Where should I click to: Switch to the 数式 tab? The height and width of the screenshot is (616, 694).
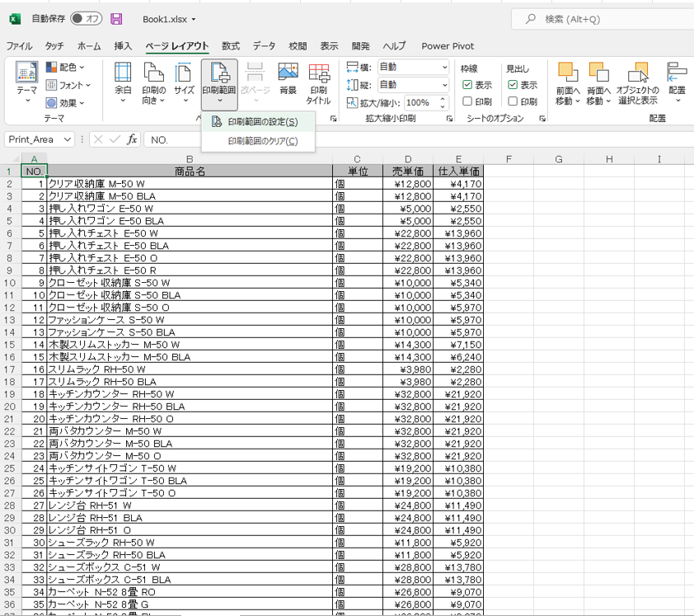231,46
